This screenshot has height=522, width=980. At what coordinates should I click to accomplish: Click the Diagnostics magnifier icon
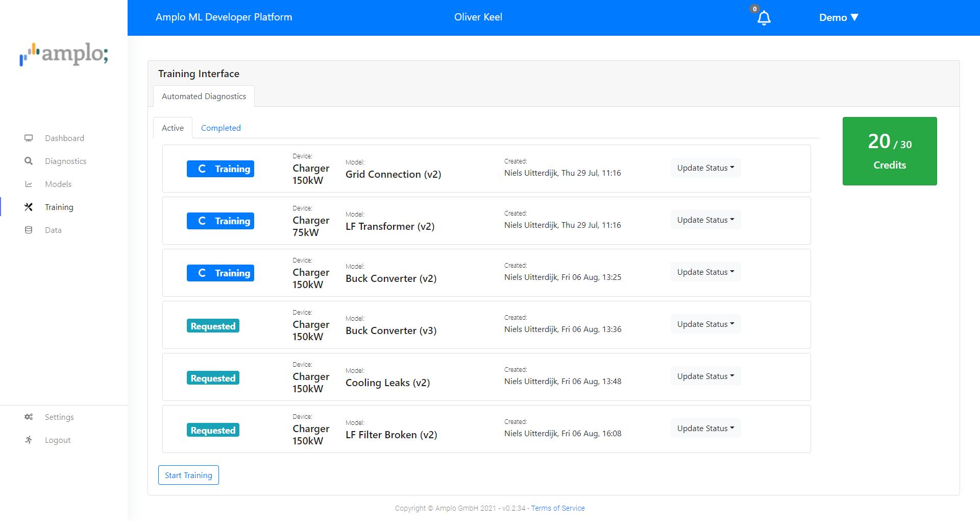[x=29, y=161]
